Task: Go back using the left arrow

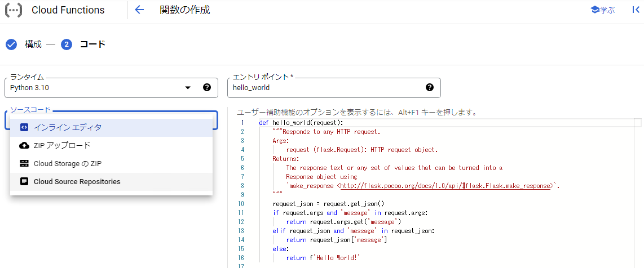Action: [140, 10]
